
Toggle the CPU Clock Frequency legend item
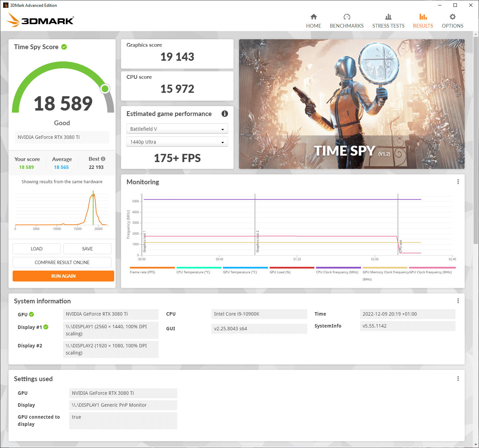pos(338,270)
